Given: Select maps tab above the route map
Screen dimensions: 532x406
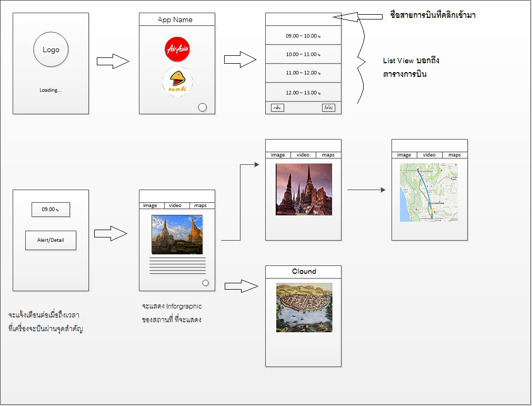Looking at the screenshot, I should coord(455,155).
